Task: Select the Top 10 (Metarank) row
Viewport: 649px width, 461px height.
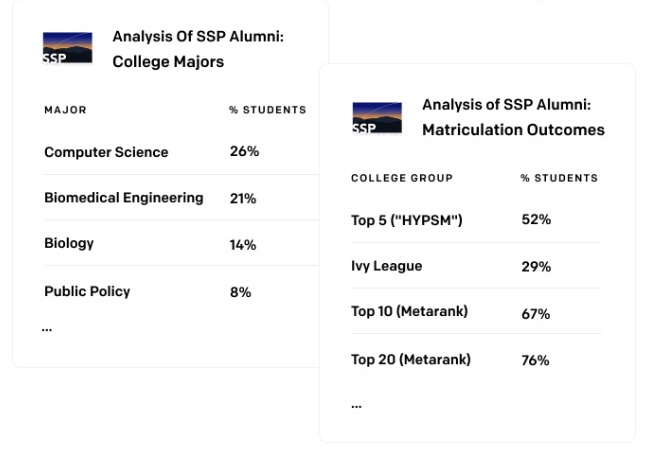Action: tap(476, 311)
